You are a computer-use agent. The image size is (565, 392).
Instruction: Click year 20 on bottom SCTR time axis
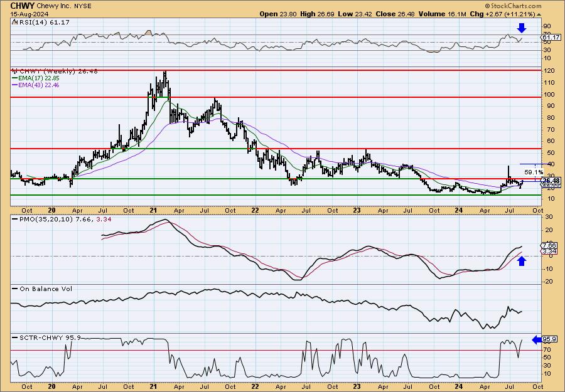51,386
